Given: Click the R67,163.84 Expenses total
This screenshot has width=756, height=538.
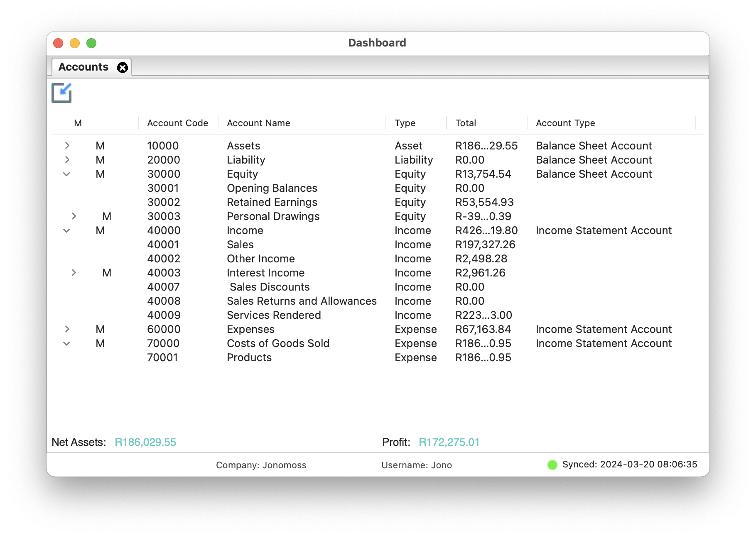Looking at the screenshot, I should point(483,329).
